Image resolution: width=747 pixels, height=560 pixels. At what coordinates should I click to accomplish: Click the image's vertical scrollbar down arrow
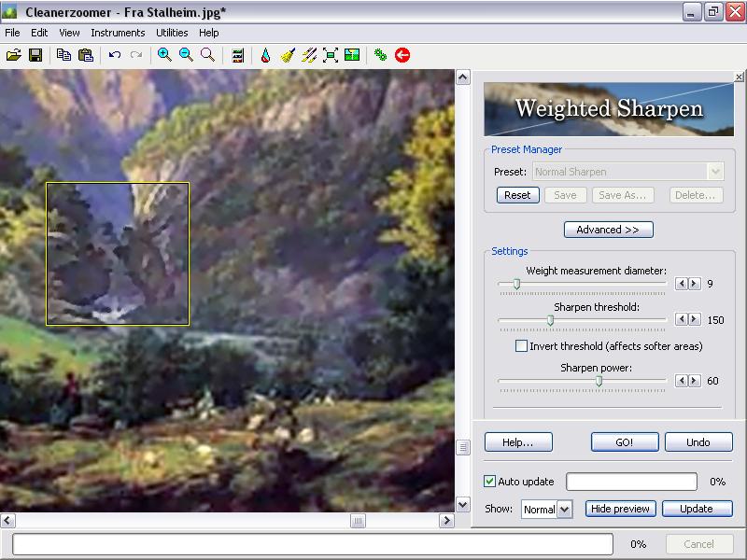click(463, 504)
